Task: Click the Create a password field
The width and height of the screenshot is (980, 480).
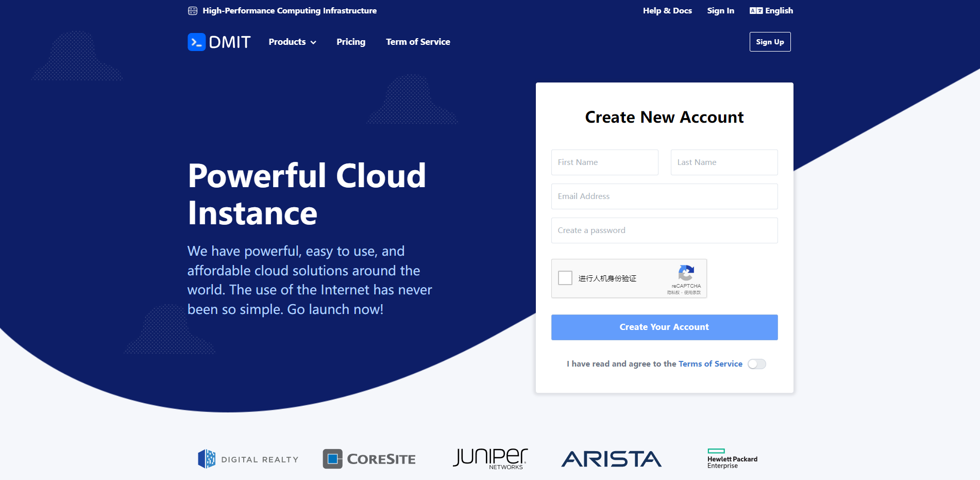Action: tap(664, 230)
